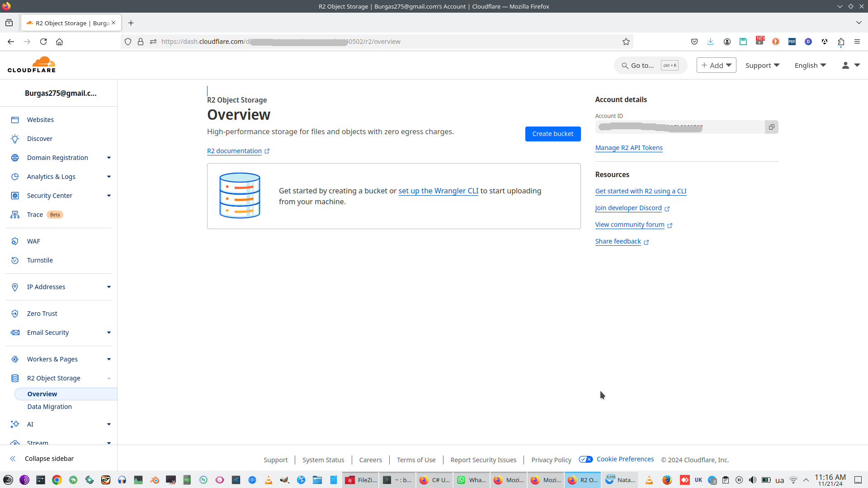The image size is (868, 488).
Task: Bookmark this page with star icon
Action: point(626,42)
